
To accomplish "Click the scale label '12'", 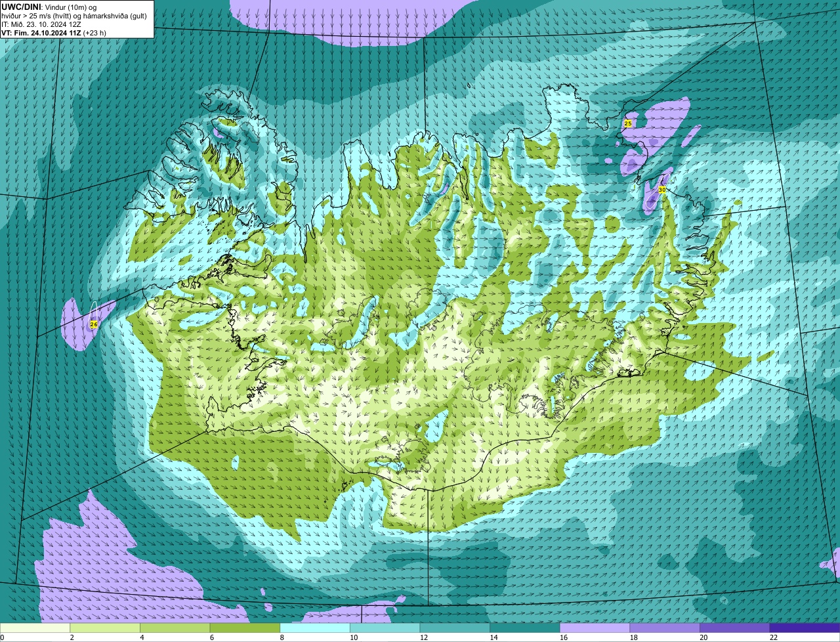I will (423, 637).
